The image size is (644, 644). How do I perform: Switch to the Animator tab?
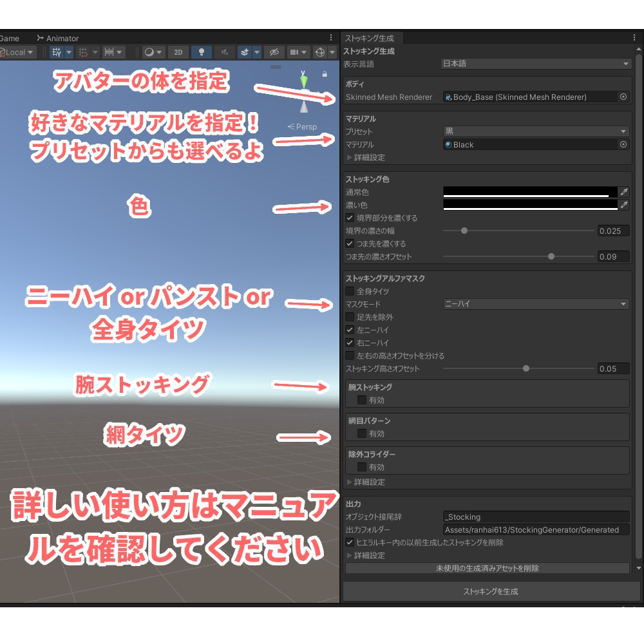[x=57, y=38]
